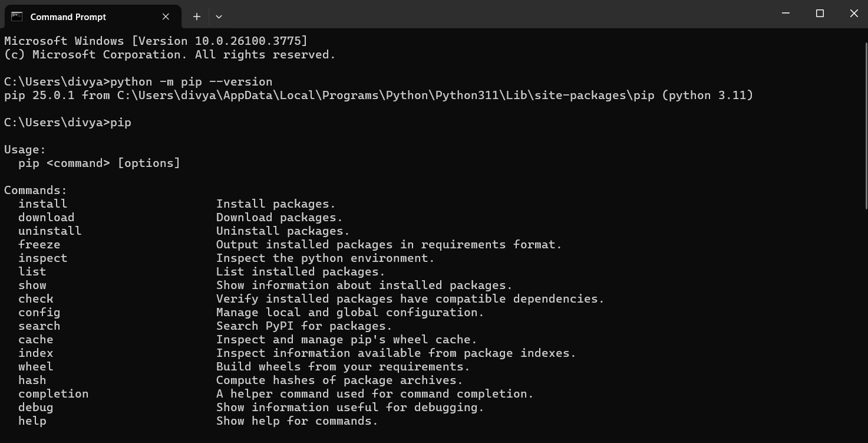Minimize the terminal window

click(786, 14)
